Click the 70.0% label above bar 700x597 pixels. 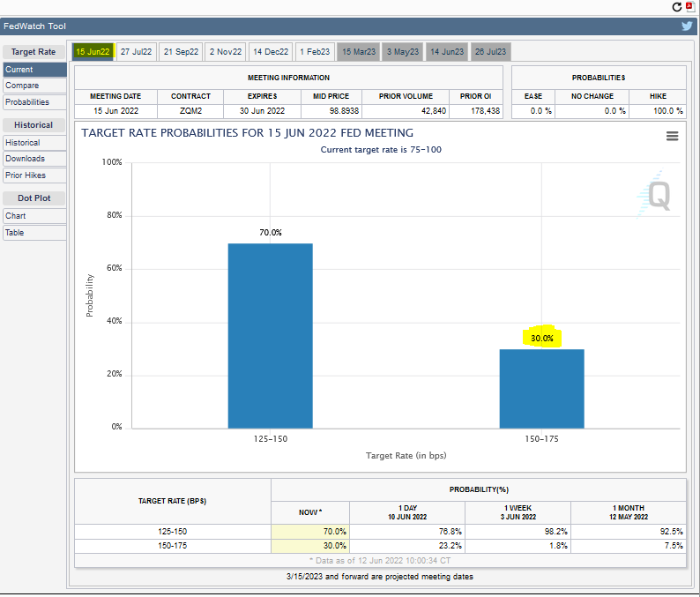tap(271, 233)
